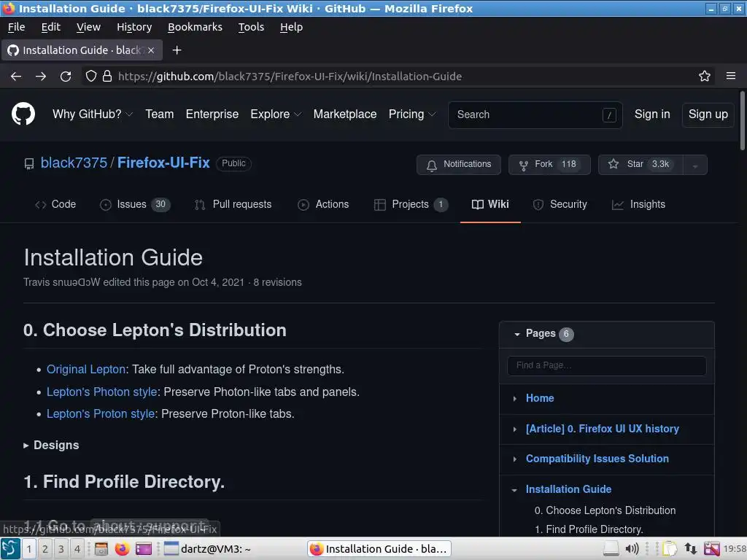Open the Security tab
This screenshot has width=747, height=560.
point(560,204)
